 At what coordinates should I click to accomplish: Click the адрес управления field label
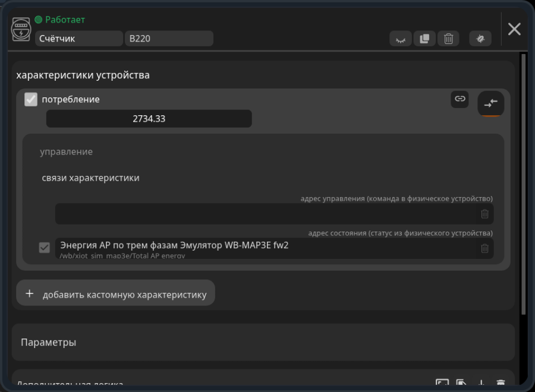(x=396, y=199)
